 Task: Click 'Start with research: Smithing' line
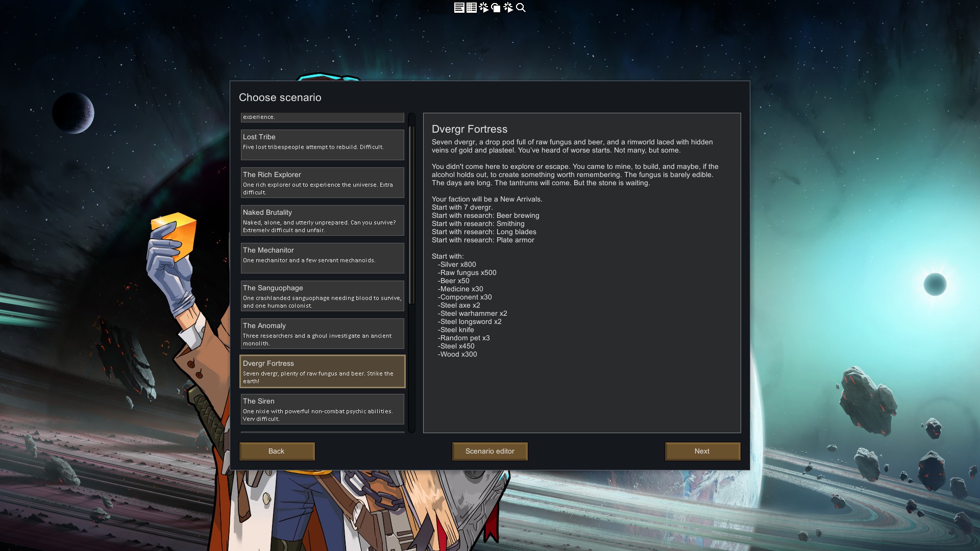coord(478,223)
